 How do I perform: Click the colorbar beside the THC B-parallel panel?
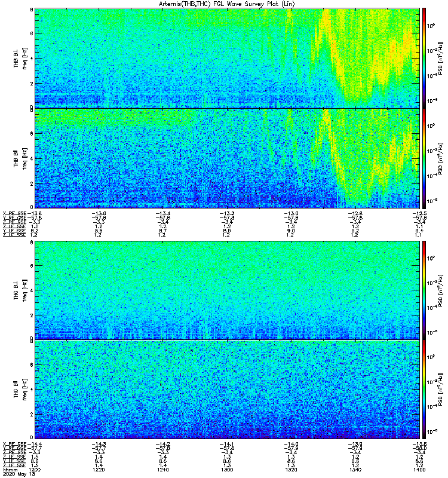pos(424,390)
